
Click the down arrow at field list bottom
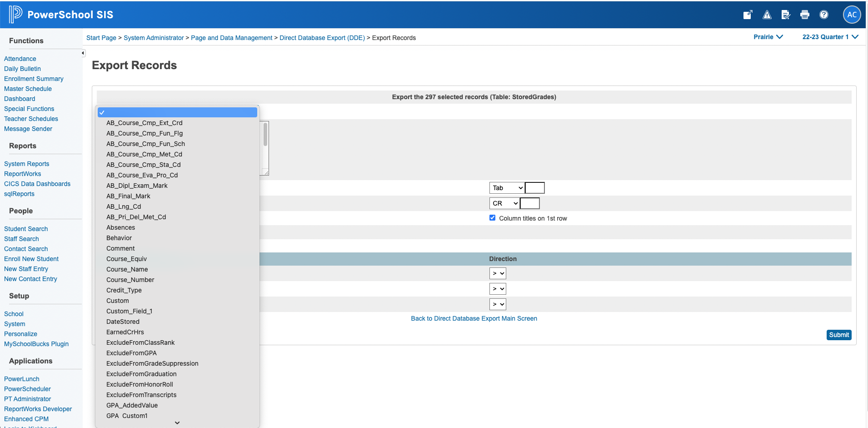177,423
